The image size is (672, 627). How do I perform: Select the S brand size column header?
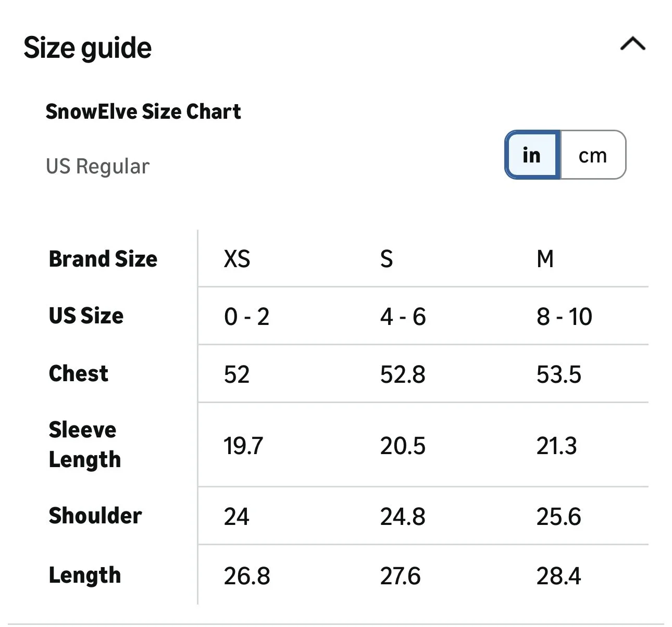(387, 259)
